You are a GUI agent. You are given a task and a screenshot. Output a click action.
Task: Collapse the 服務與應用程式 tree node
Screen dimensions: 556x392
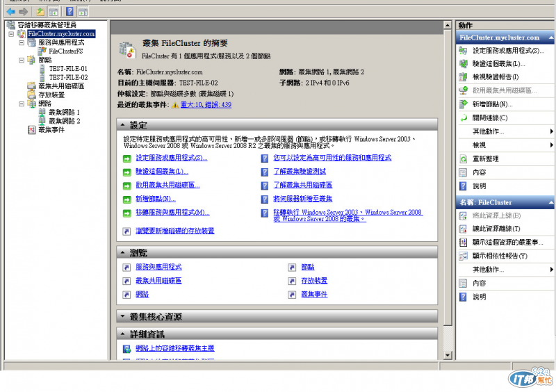22,42
